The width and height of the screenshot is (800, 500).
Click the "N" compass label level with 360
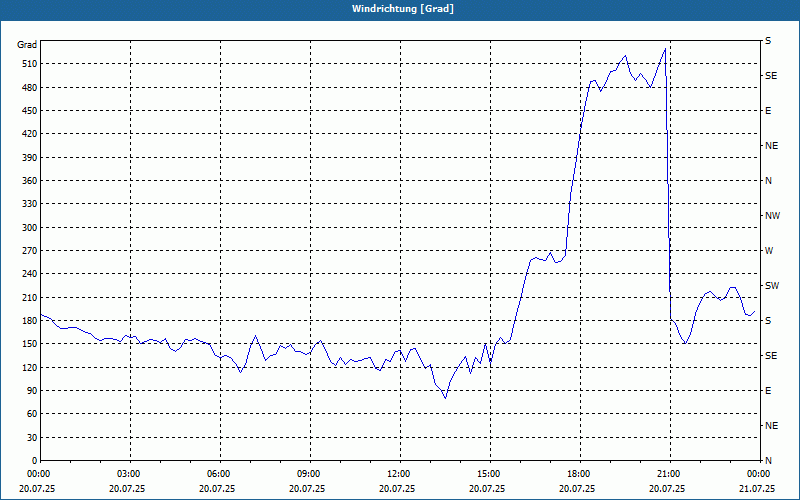pos(768,181)
